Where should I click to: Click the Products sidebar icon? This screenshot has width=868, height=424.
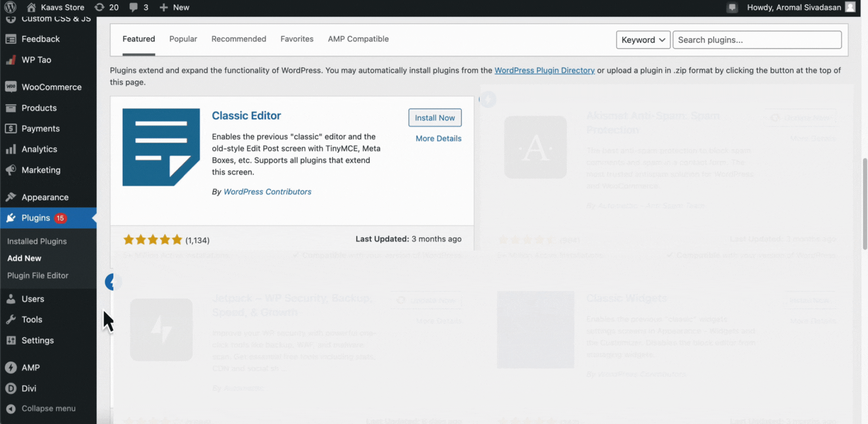[11, 108]
